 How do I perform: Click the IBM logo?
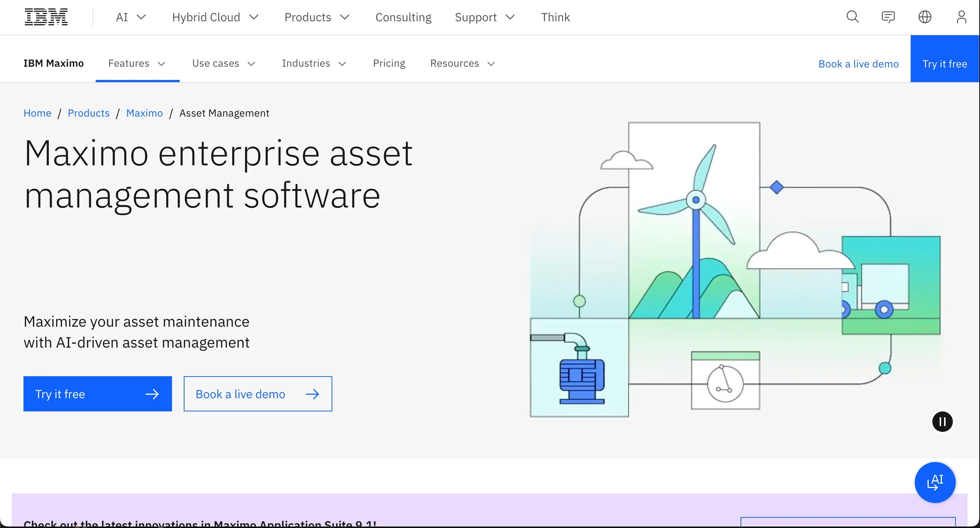(x=46, y=17)
